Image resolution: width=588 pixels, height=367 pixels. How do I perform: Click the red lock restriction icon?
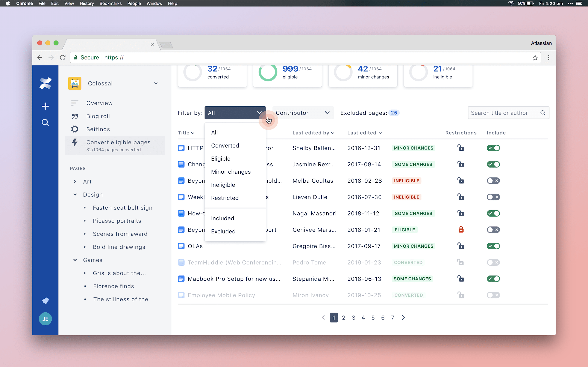tap(461, 230)
